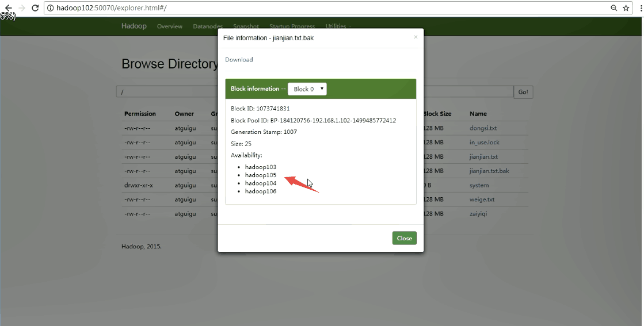Click the Permission column header
The width and height of the screenshot is (644, 326).
click(x=140, y=114)
